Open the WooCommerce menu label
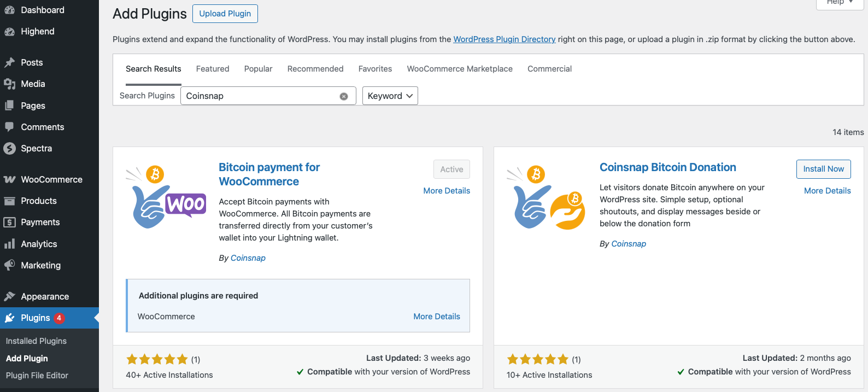868x392 pixels. pyautogui.click(x=52, y=179)
